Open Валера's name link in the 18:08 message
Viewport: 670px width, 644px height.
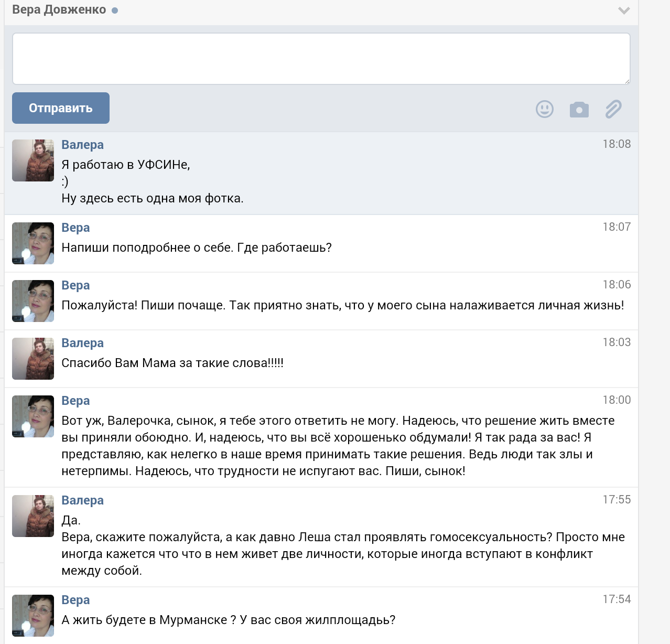click(x=82, y=145)
